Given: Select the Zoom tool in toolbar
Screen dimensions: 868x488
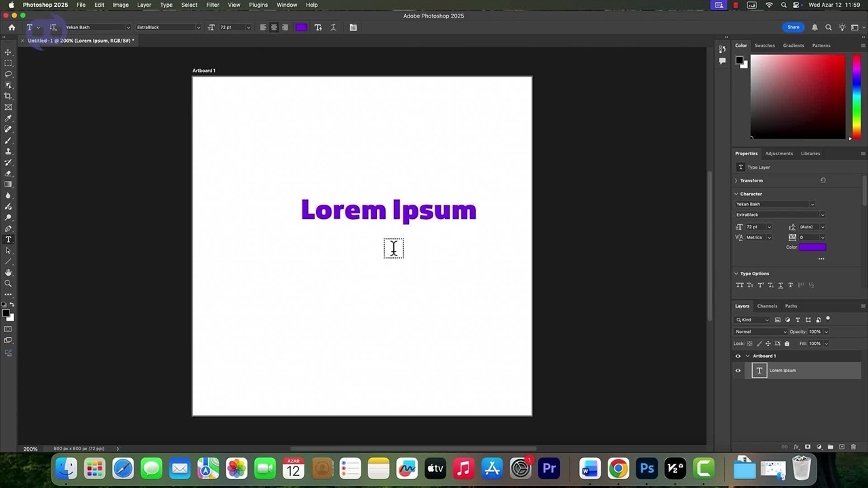Looking at the screenshot, I should (8, 283).
